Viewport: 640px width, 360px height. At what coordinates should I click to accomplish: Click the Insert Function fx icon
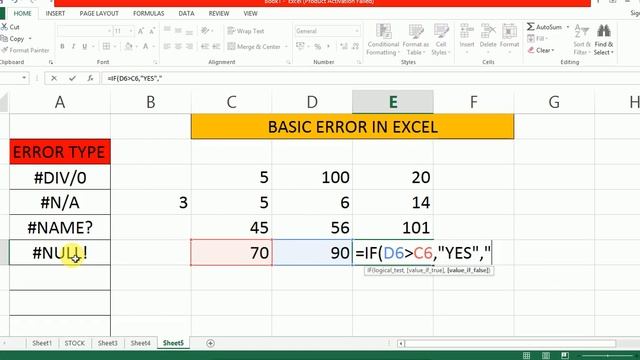[x=91, y=78]
